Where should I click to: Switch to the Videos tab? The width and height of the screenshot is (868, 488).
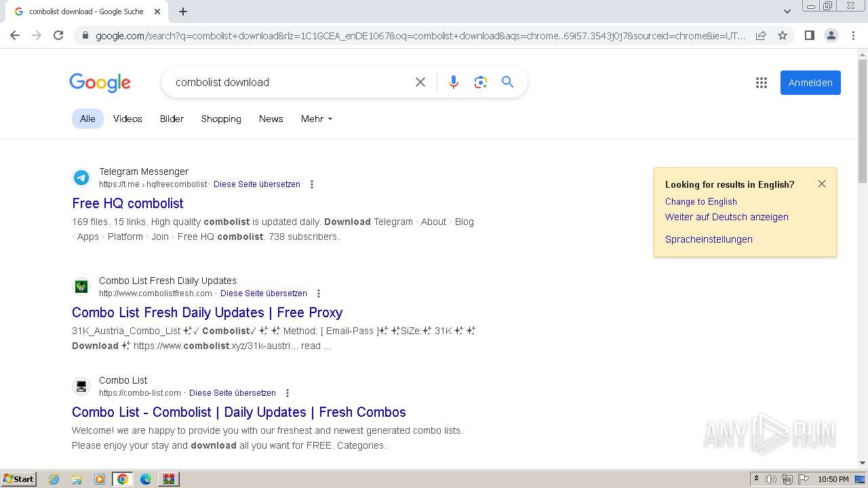click(127, 119)
